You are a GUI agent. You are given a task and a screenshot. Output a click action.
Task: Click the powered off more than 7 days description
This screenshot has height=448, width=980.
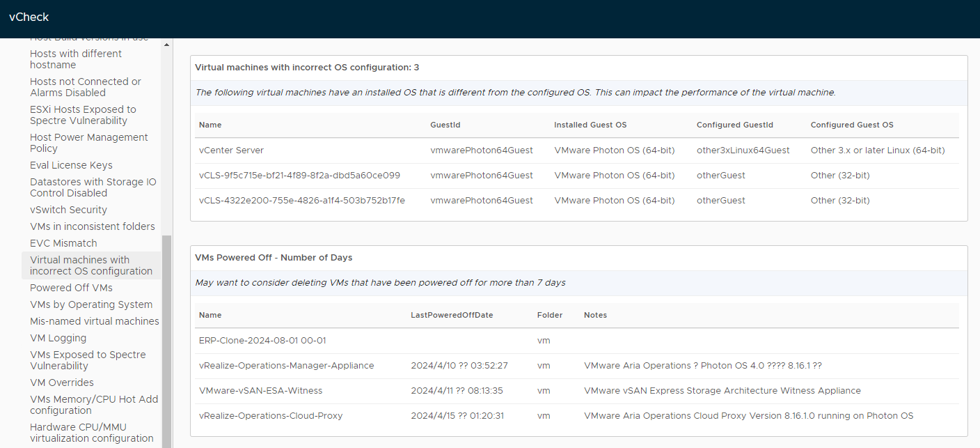pyautogui.click(x=380, y=282)
